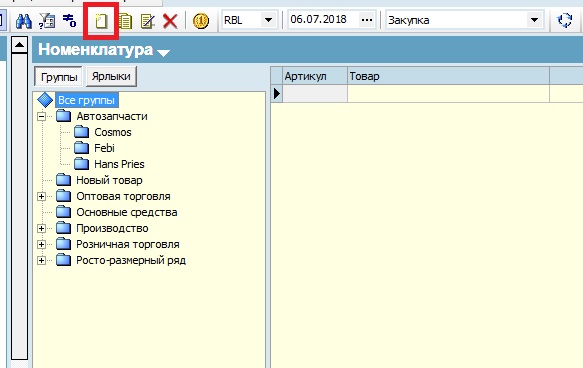Image resolution: width=583 pixels, height=368 pixels.
Task: Switch to the Ярлыки tab
Action: [111, 76]
